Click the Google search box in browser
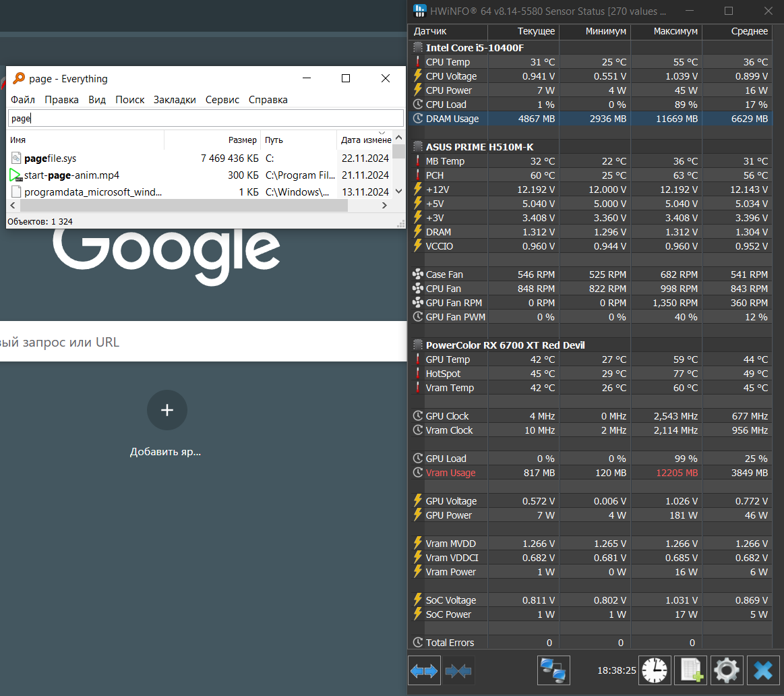This screenshot has height=696, width=784. click(x=203, y=342)
